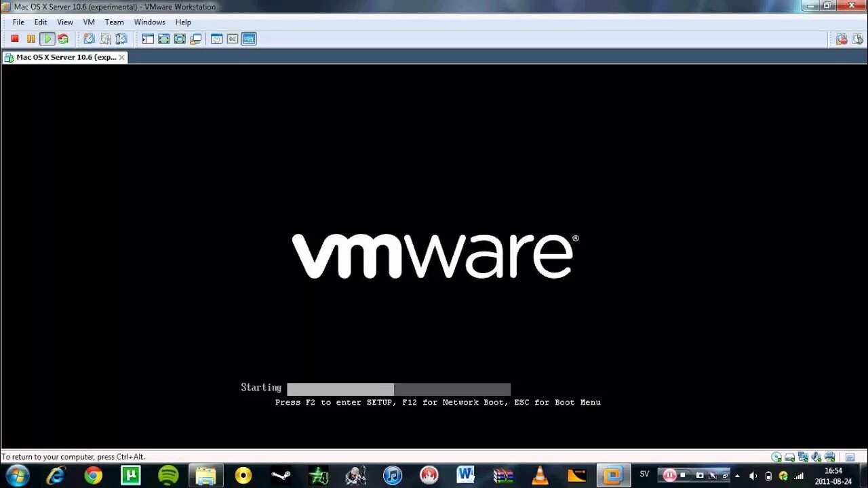868x488 pixels.
Task: Open the Snapshot Manager icon
Action: pyautogui.click(x=121, y=39)
